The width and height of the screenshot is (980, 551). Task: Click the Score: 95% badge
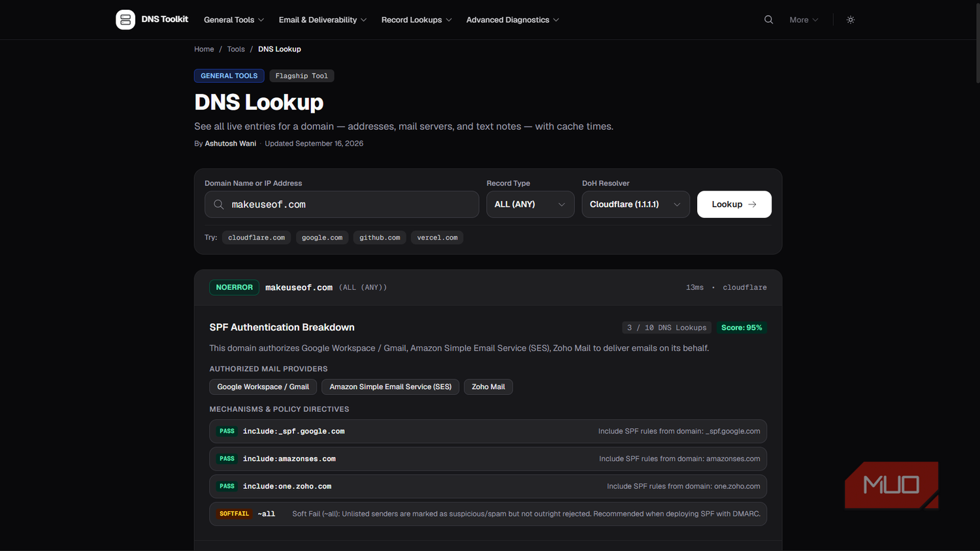[742, 328]
